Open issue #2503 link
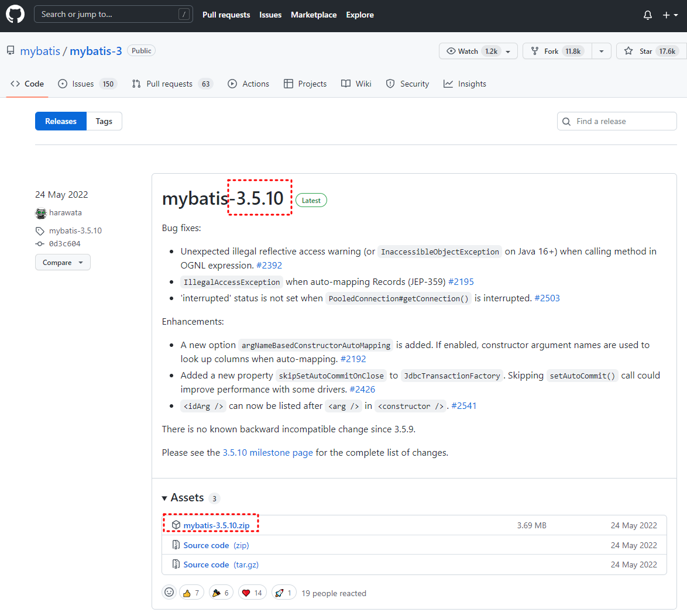 tap(547, 298)
